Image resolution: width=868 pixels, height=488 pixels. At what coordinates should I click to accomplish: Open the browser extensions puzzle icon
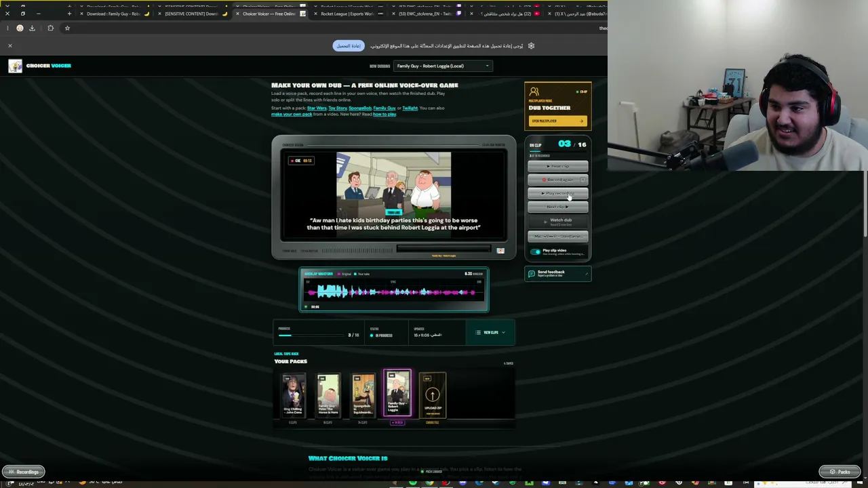point(50,28)
